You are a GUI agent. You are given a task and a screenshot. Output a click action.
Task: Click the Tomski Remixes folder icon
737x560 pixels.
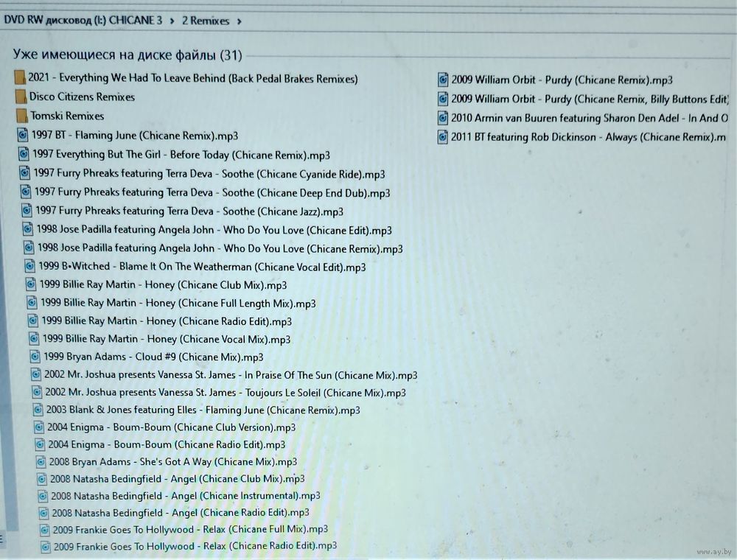[x=22, y=116]
